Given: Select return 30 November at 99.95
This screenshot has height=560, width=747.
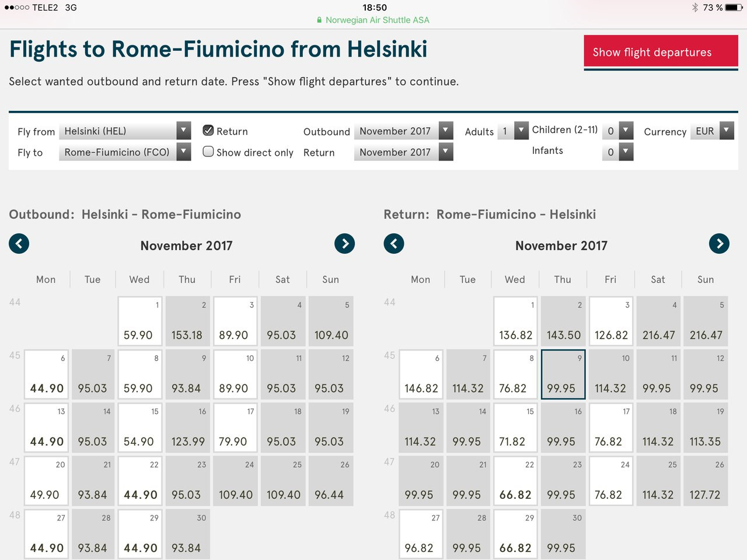Looking at the screenshot, I should (563, 534).
